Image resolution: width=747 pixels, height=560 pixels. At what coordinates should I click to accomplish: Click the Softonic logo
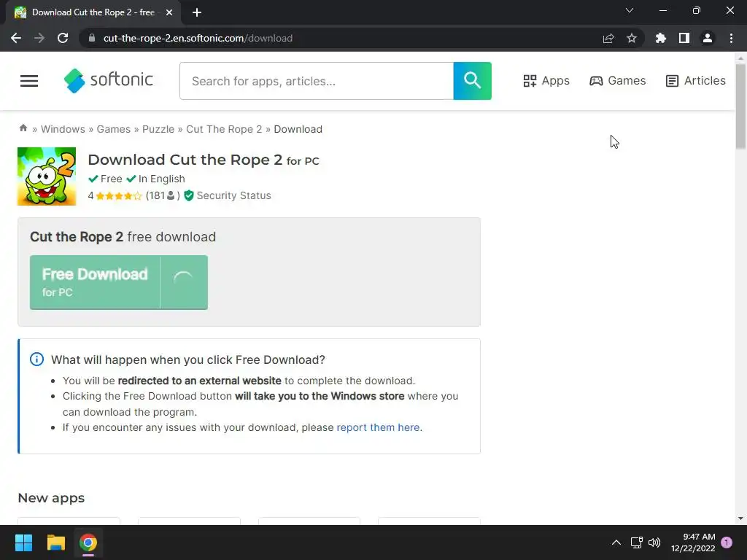[109, 80]
